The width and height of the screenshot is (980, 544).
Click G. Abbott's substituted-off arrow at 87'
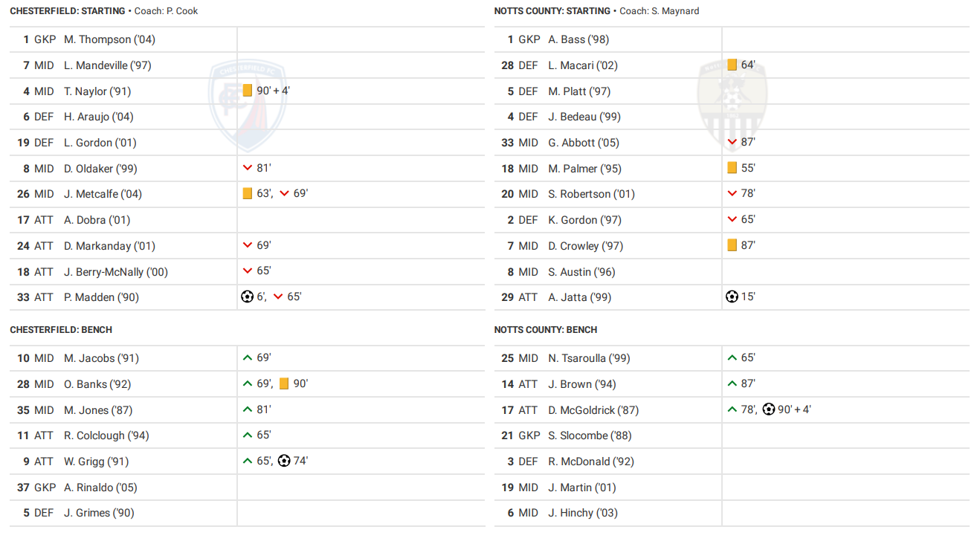click(732, 142)
